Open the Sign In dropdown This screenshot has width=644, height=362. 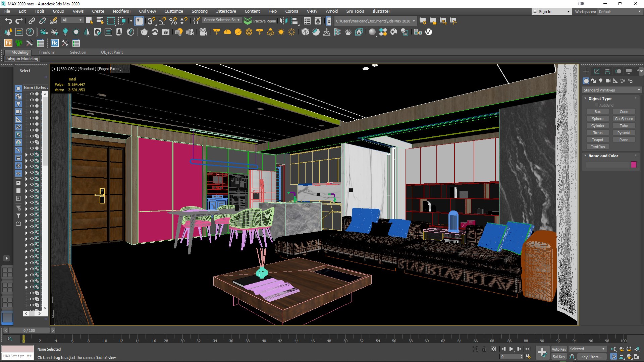(x=551, y=11)
